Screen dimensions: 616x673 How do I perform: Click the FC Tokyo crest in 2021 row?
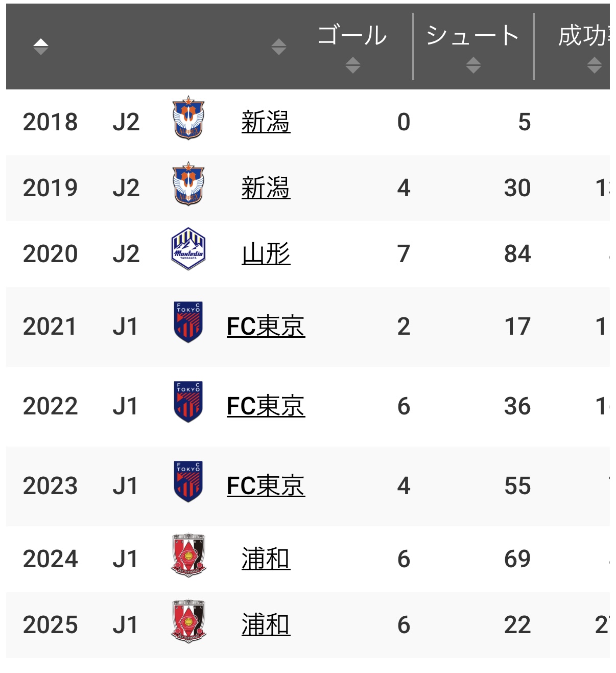pos(188,322)
